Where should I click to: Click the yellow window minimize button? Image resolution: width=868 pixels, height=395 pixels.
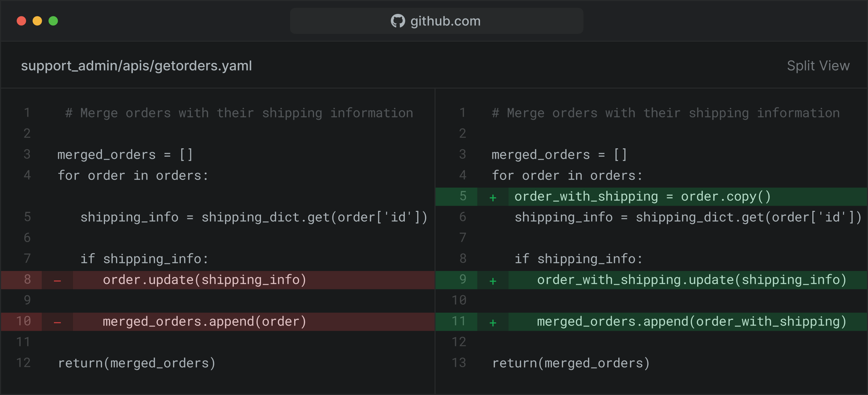pyautogui.click(x=37, y=21)
